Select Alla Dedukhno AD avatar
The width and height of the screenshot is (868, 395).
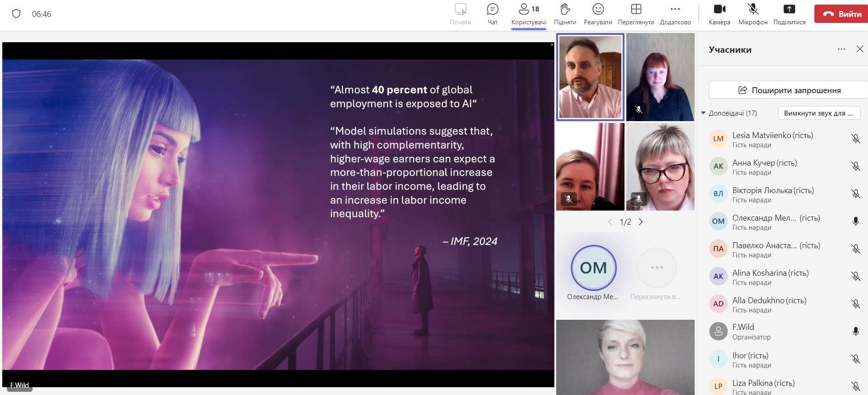719,304
